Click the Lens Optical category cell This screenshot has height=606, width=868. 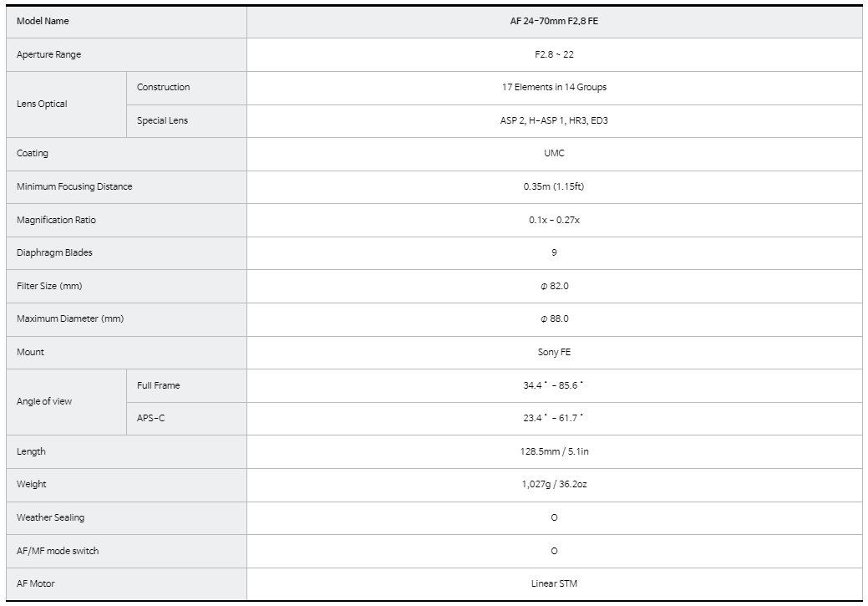tap(42, 104)
